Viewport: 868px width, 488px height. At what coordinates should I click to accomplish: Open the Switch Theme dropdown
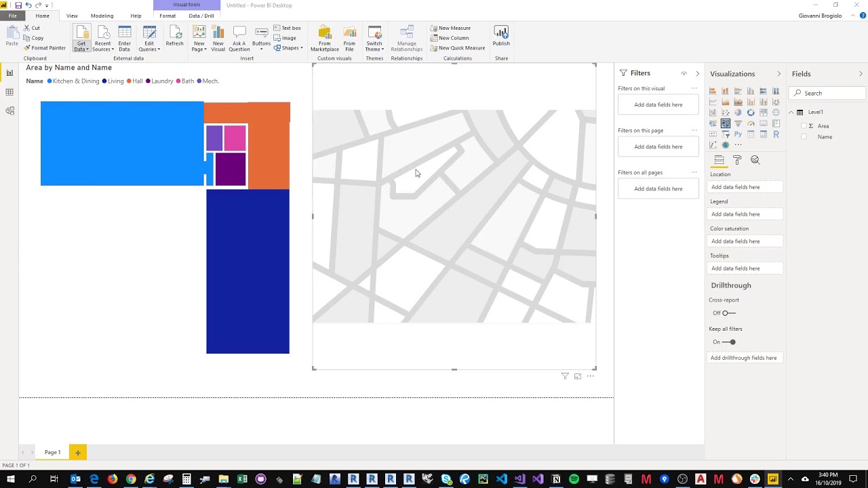374,39
